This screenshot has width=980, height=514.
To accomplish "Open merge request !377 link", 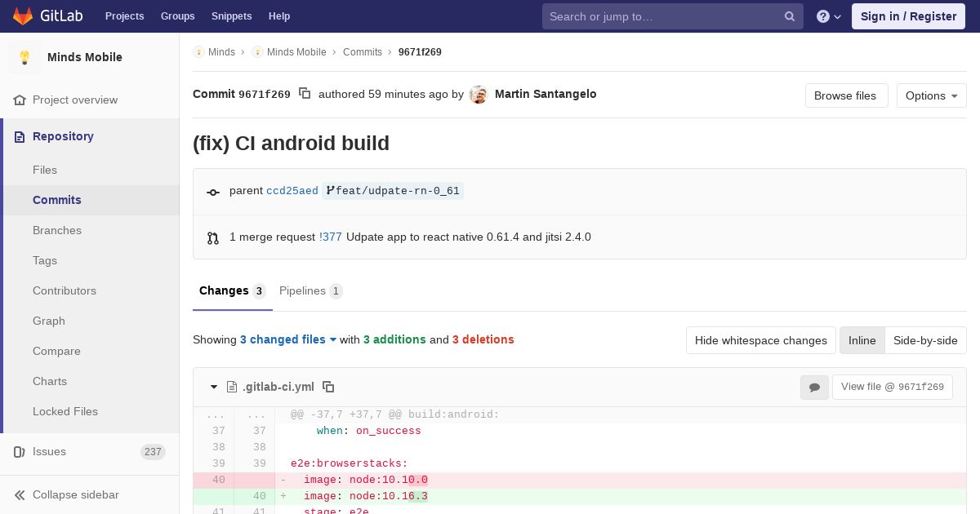I will (x=331, y=237).
